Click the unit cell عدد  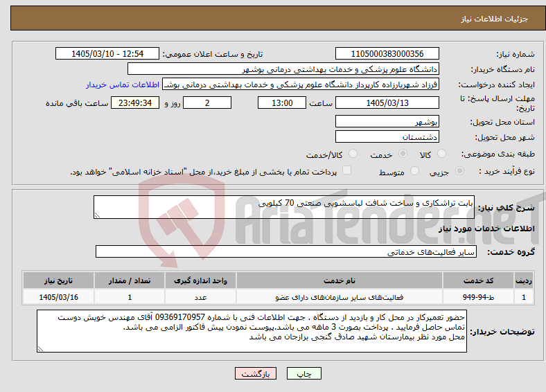pos(200,297)
